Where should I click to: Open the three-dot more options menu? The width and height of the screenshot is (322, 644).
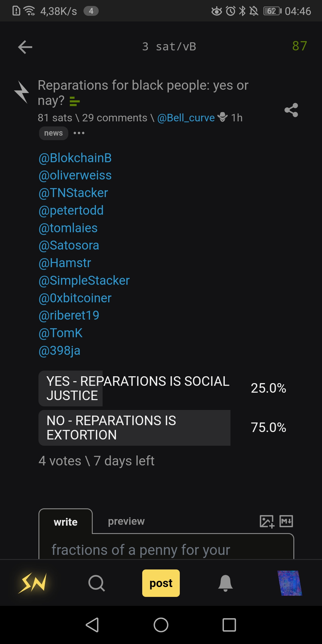[79, 133]
